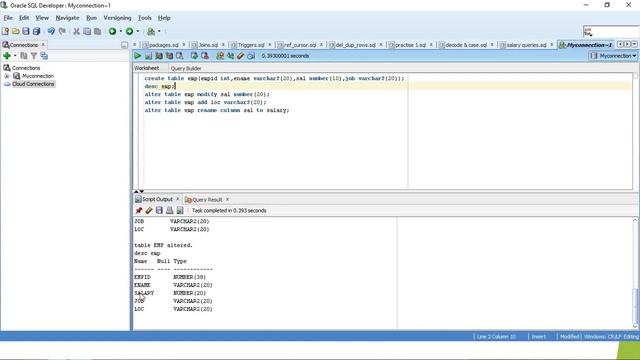Open the Tools menu
This screenshot has height=360, width=640.
coord(144,18)
